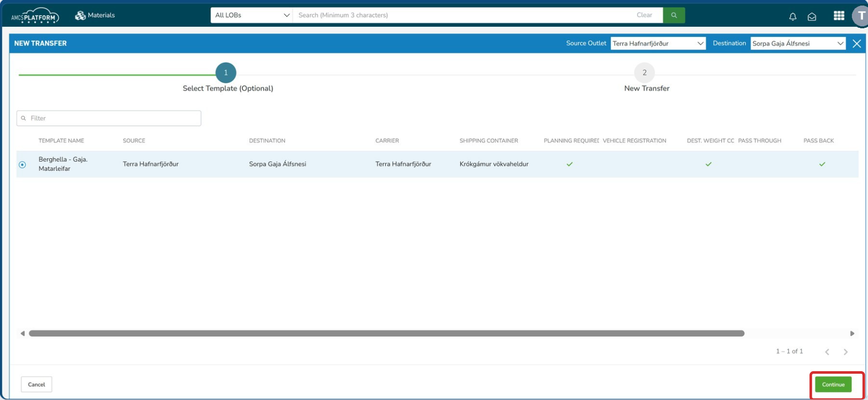The height and width of the screenshot is (400, 868).
Task: Close the New Transfer panel
Action: (x=857, y=43)
